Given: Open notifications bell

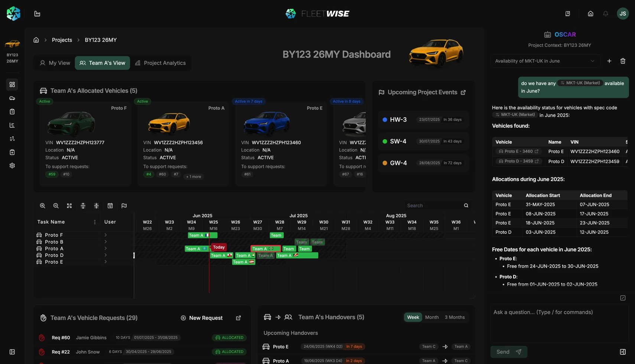Looking at the screenshot, I should pos(606,14).
